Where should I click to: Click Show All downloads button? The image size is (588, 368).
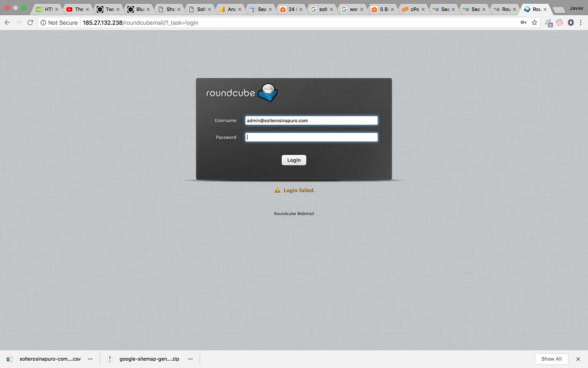pos(551,359)
